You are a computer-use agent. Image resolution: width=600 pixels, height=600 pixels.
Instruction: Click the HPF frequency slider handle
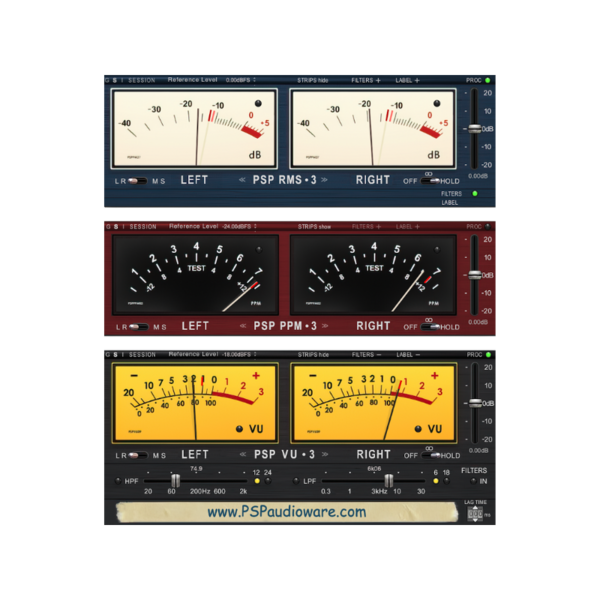pyautogui.click(x=175, y=481)
